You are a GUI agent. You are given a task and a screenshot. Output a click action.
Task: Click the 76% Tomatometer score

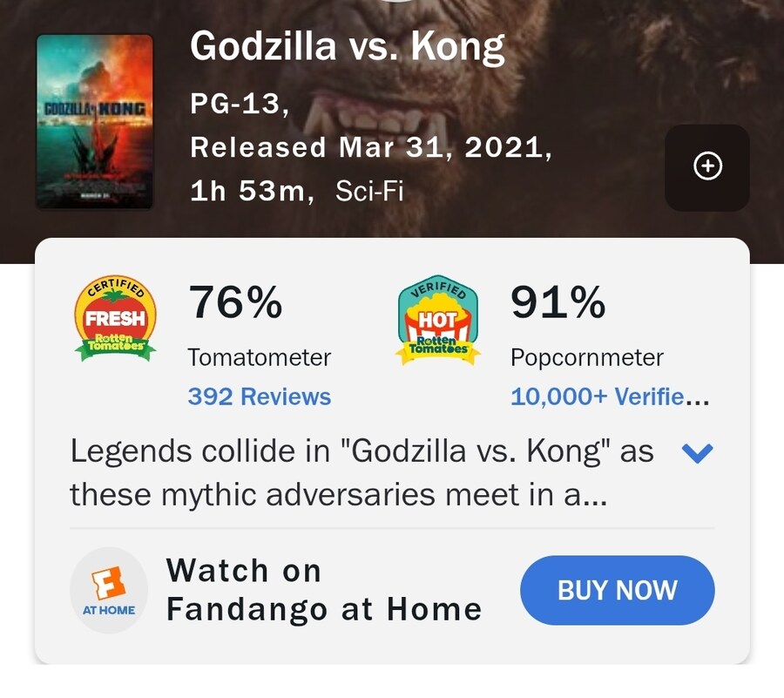tap(236, 304)
